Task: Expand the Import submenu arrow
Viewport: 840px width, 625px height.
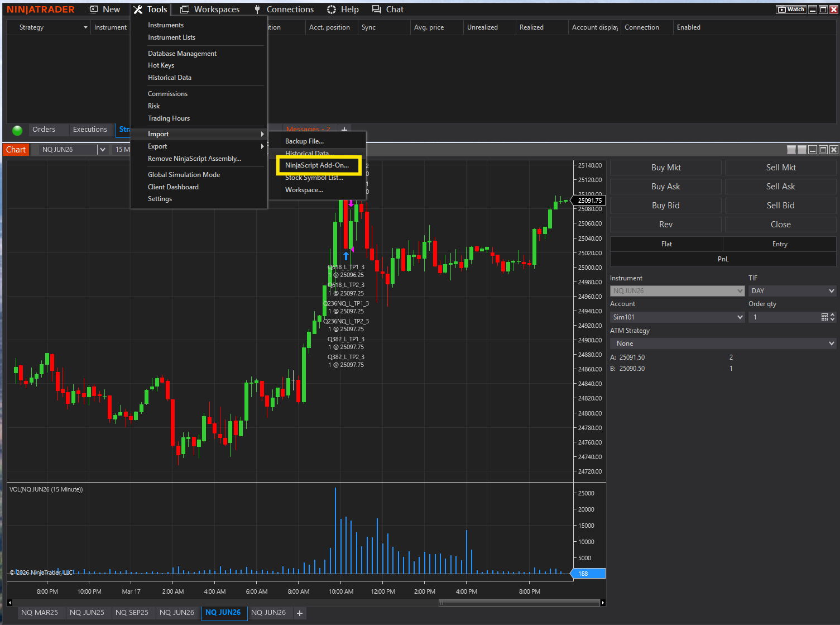Action: [x=262, y=134]
